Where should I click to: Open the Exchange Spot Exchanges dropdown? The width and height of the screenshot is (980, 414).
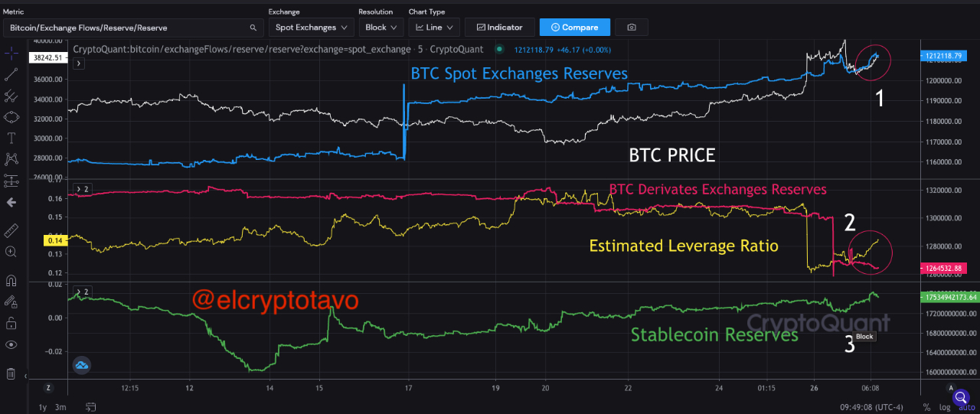coord(311,28)
